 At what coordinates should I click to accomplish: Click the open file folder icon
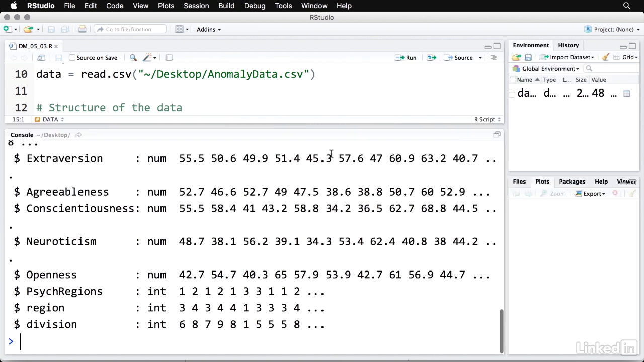pyautogui.click(x=28, y=29)
